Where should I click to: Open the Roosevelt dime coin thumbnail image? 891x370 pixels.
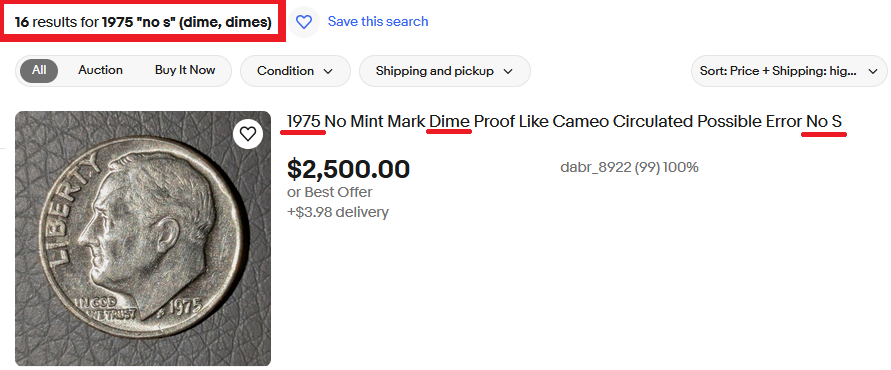(143, 238)
